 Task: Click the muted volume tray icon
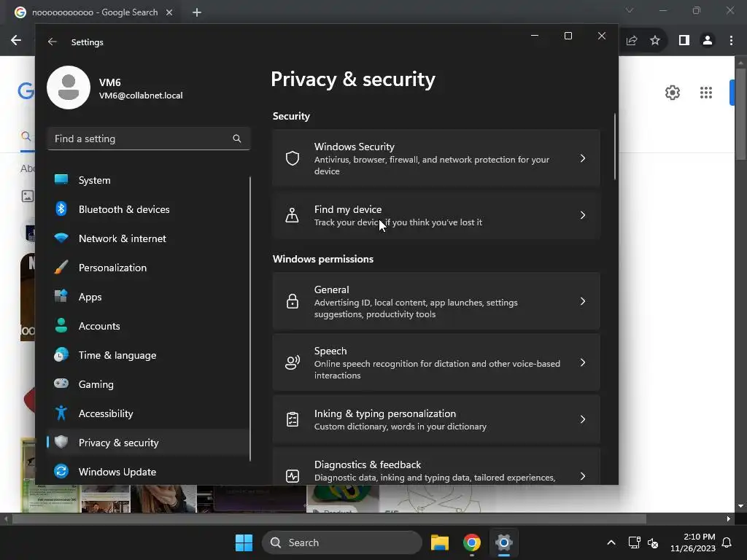(x=653, y=542)
